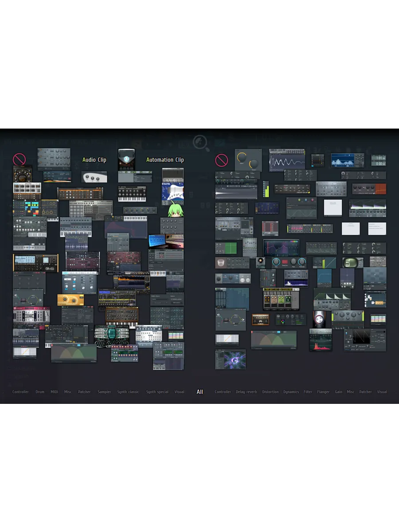
Task: Select the effect showing 1:01 time display
Action: [x=378, y=160]
